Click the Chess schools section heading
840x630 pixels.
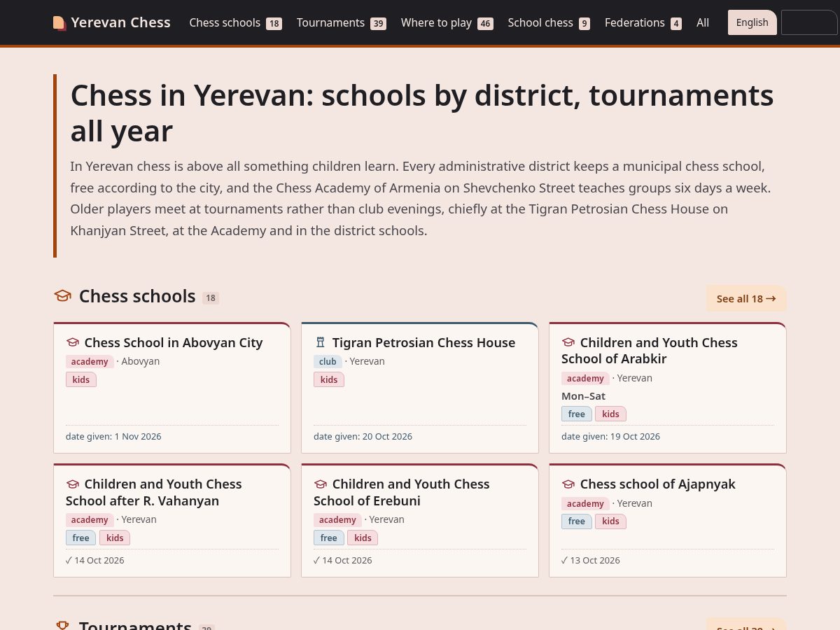click(137, 296)
